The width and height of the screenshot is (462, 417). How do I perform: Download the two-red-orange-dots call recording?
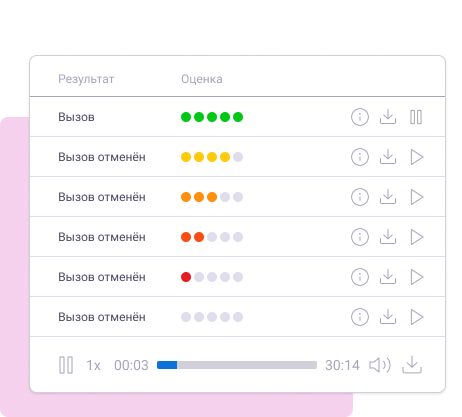click(x=388, y=237)
